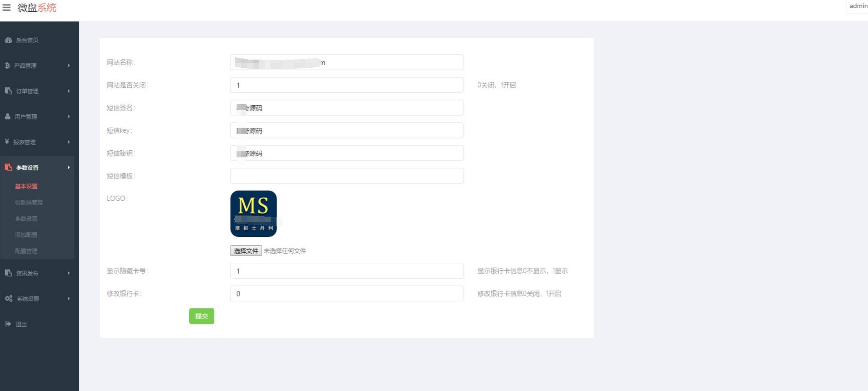The height and width of the screenshot is (391, 868).
Task: Click the red 参数设置 icon
Action: click(8, 167)
